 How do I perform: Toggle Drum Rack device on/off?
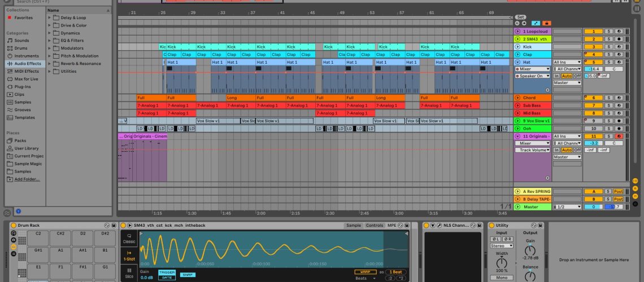tap(14, 226)
